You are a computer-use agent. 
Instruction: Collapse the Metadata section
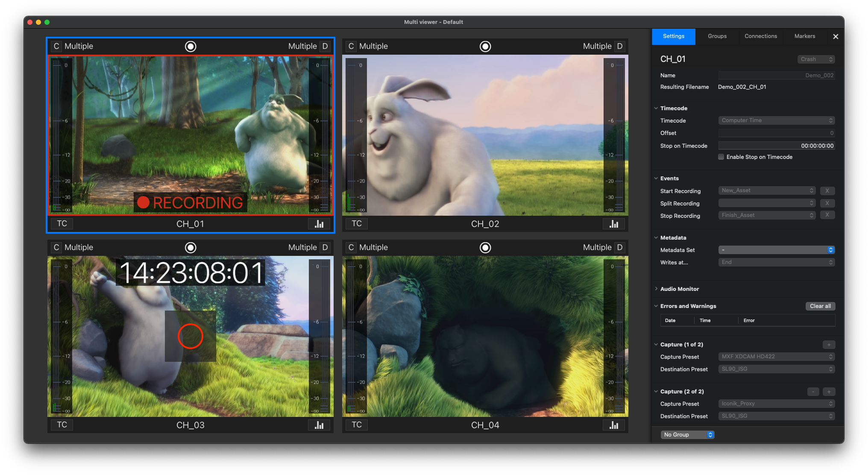[x=656, y=237]
